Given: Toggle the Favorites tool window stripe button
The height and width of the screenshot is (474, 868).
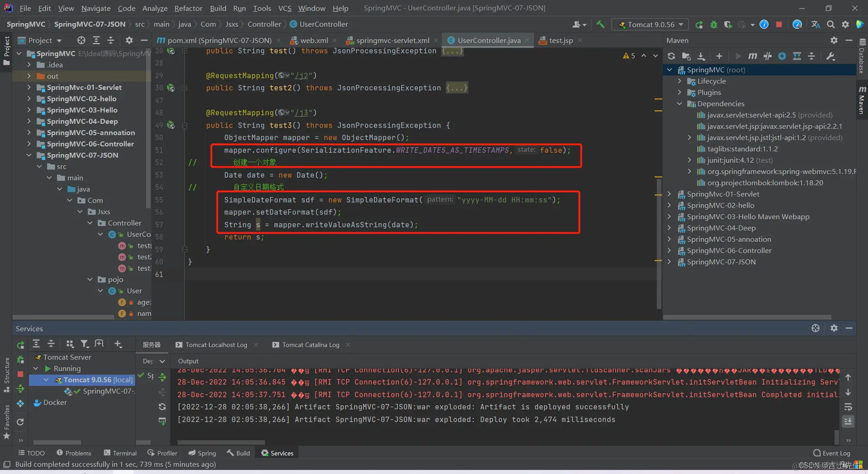Looking at the screenshot, I should tap(6, 422).
